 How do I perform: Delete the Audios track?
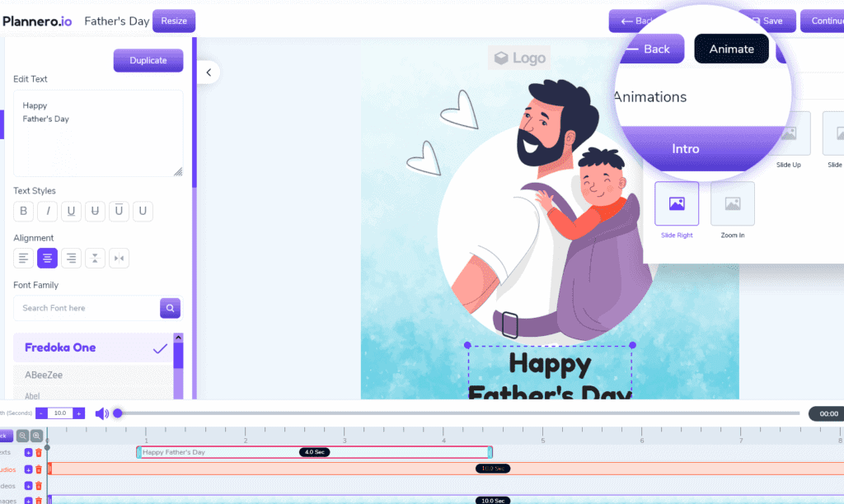(39, 469)
